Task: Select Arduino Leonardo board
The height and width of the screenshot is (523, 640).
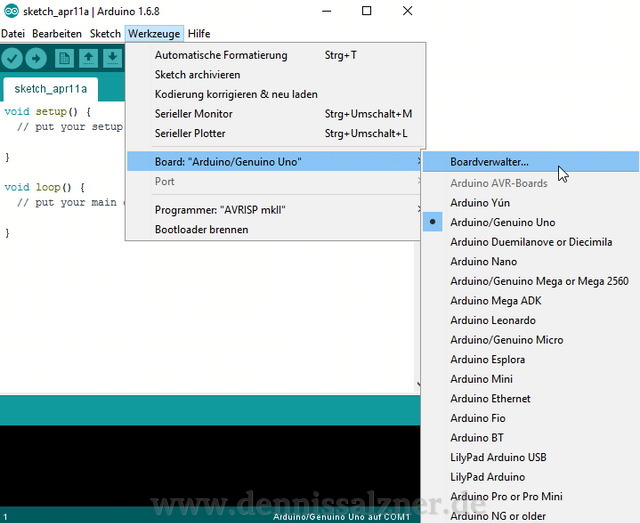Action: tap(531, 320)
